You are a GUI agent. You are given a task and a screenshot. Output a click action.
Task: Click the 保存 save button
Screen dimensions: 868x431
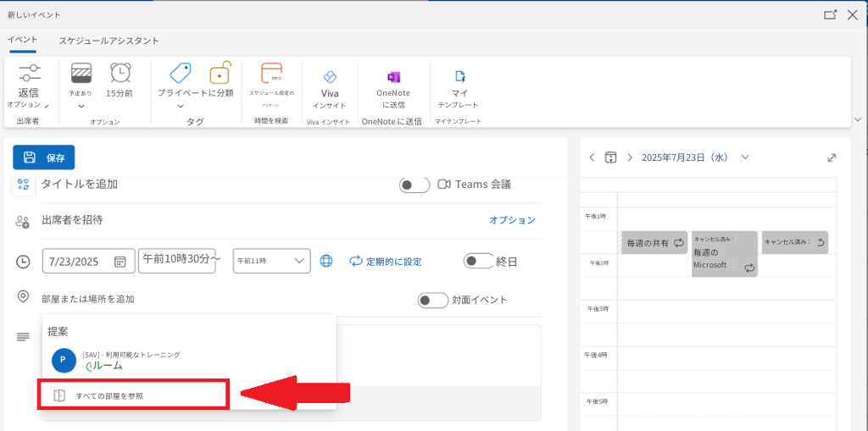pyautogui.click(x=44, y=157)
